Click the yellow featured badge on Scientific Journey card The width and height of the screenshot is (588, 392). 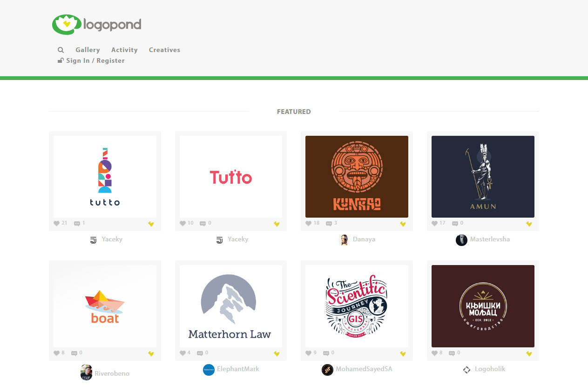pyautogui.click(x=403, y=353)
